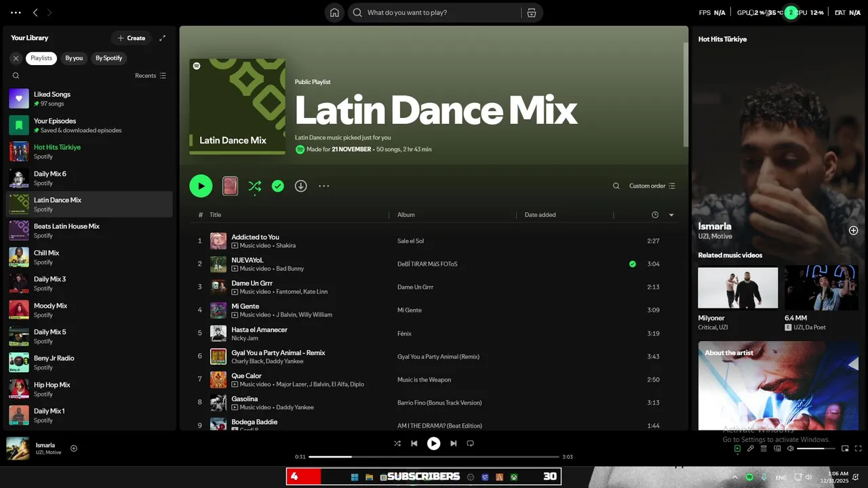Skip to the next track
The width and height of the screenshot is (868, 488).
[x=453, y=443]
